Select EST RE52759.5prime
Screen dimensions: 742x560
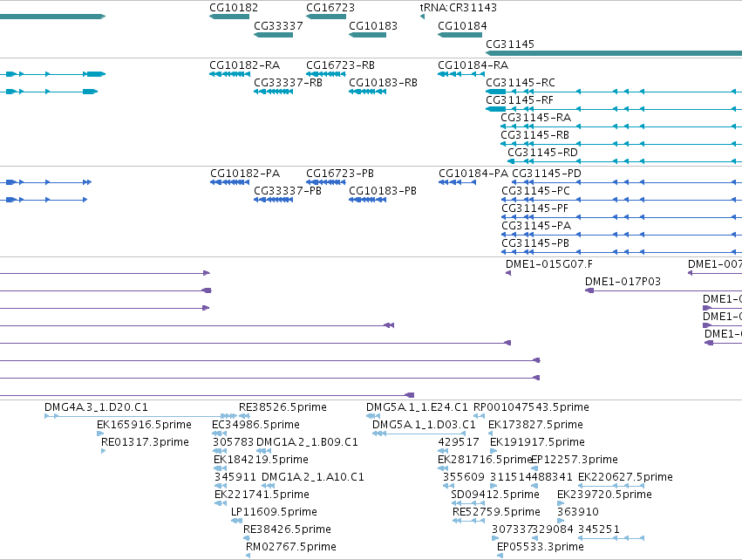[496, 512]
